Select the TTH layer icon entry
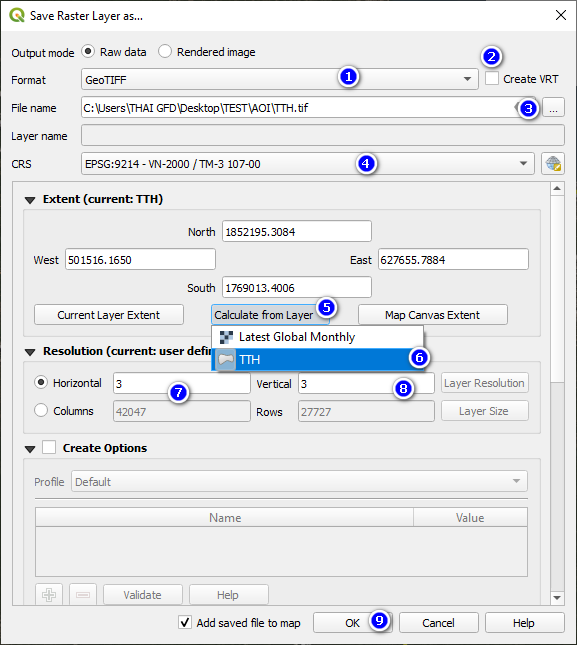577x645 pixels. click(226, 360)
